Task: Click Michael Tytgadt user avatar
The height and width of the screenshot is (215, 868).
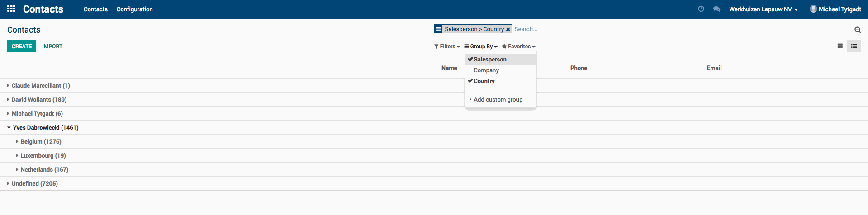Action: (x=813, y=9)
